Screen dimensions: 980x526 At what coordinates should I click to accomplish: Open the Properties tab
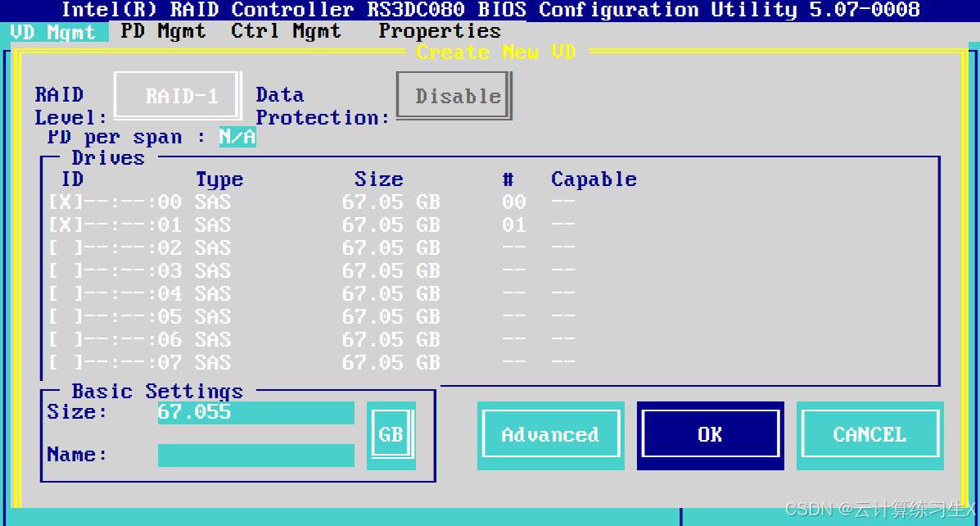coord(440,32)
